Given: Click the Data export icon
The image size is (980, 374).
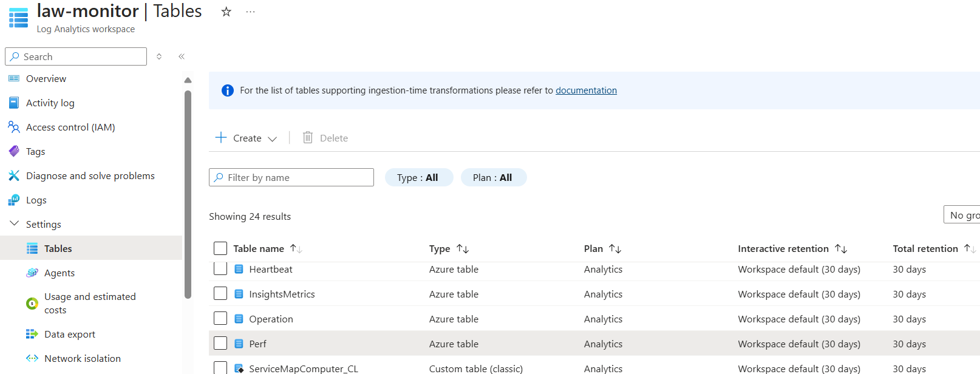Looking at the screenshot, I should [32, 334].
